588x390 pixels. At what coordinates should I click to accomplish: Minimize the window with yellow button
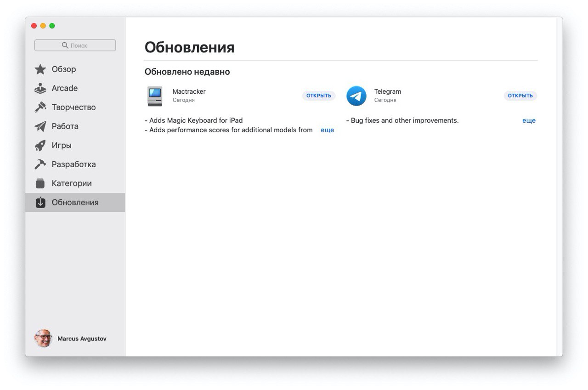[x=43, y=26]
